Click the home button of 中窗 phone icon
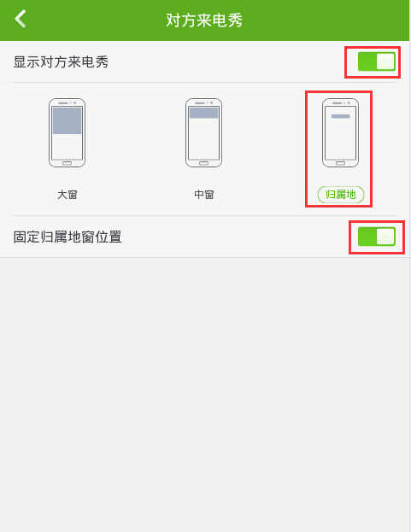 203,163
